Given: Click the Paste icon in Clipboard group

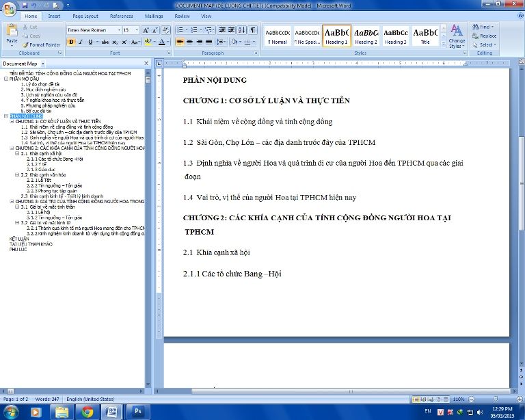Looking at the screenshot, I should click(12, 32).
